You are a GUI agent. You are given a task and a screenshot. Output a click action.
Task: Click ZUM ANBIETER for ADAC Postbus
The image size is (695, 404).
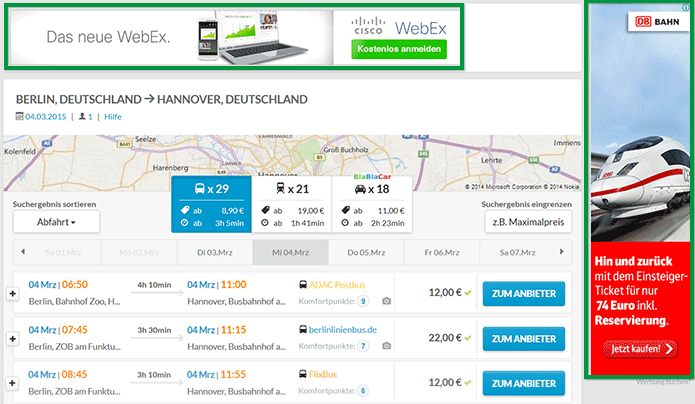click(x=524, y=294)
